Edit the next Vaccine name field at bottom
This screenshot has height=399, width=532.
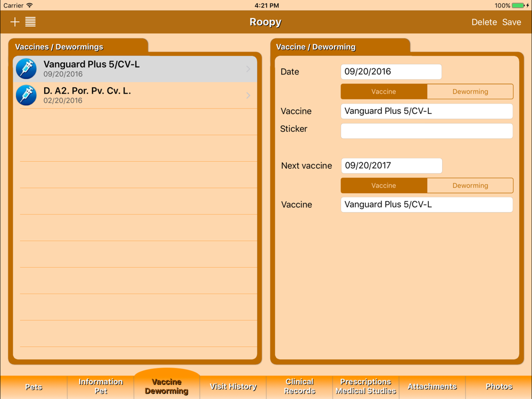pos(427,205)
